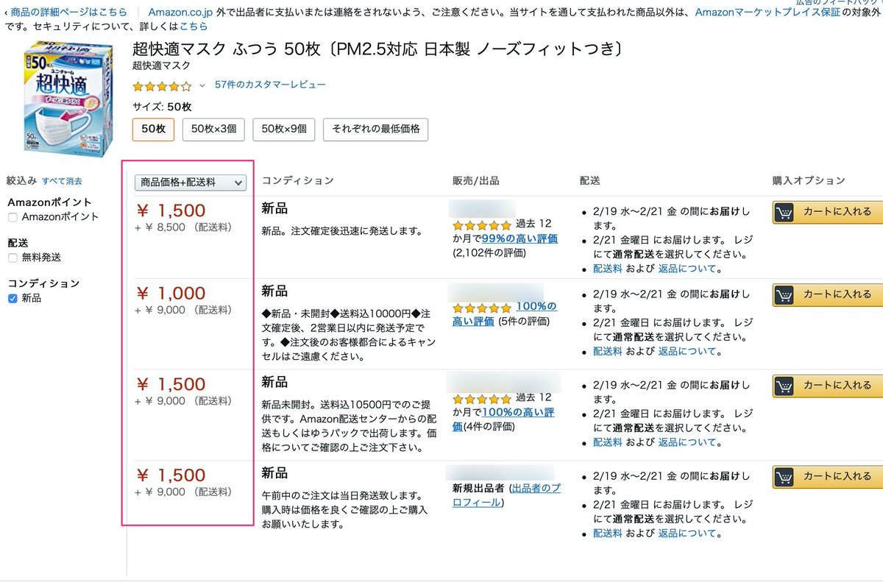Open the 99%の高い評価 seller rating link
The height and width of the screenshot is (588, 883).
(519, 238)
